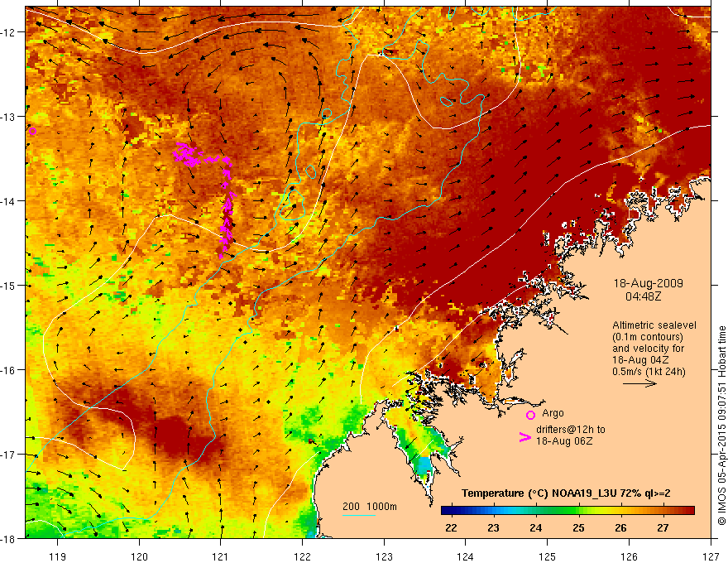Click the '(0.1m contours)' text
Viewport: 728px width, 563px height.
(648, 337)
